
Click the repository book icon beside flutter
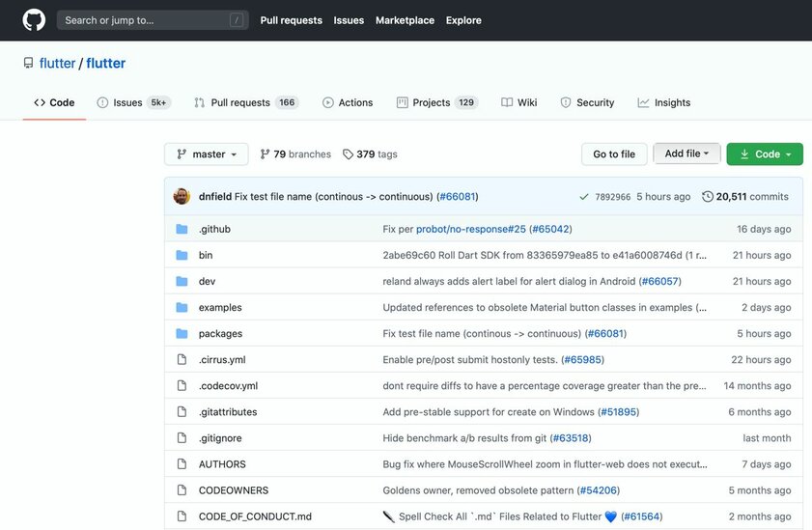coord(28,63)
